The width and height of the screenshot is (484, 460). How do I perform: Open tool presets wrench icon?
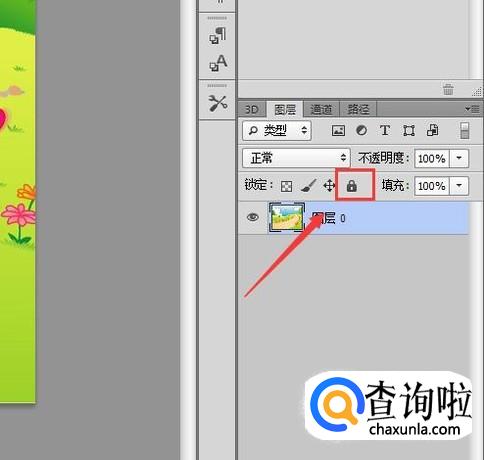click(x=218, y=103)
